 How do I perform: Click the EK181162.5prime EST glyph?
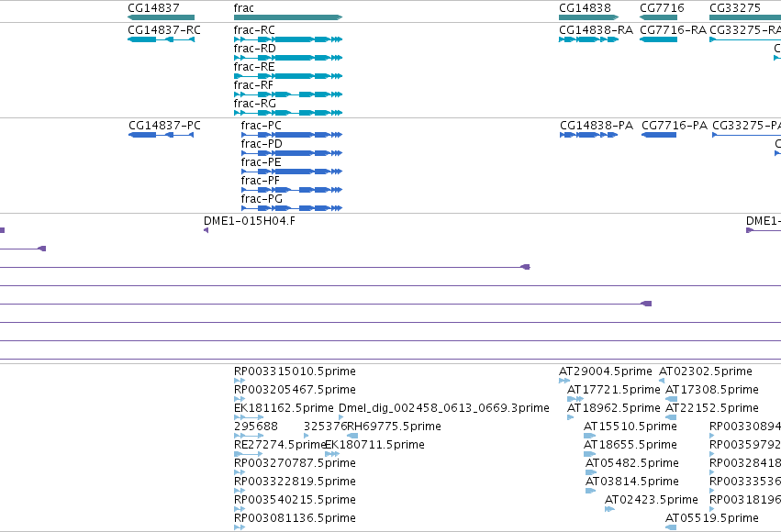[x=249, y=417]
